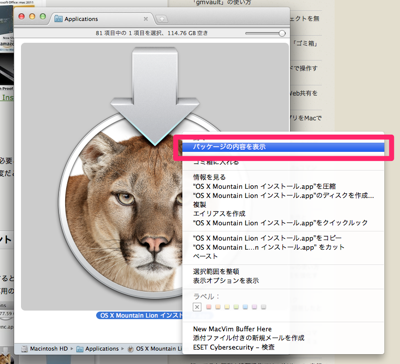The image size is (400, 364).
Task: Apply the red label color
Action: [209, 307]
